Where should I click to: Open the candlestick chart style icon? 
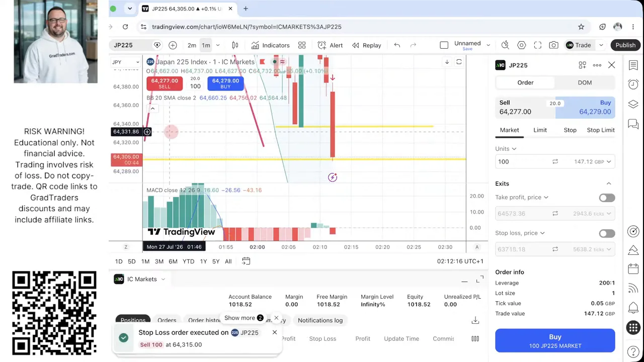(x=235, y=45)
